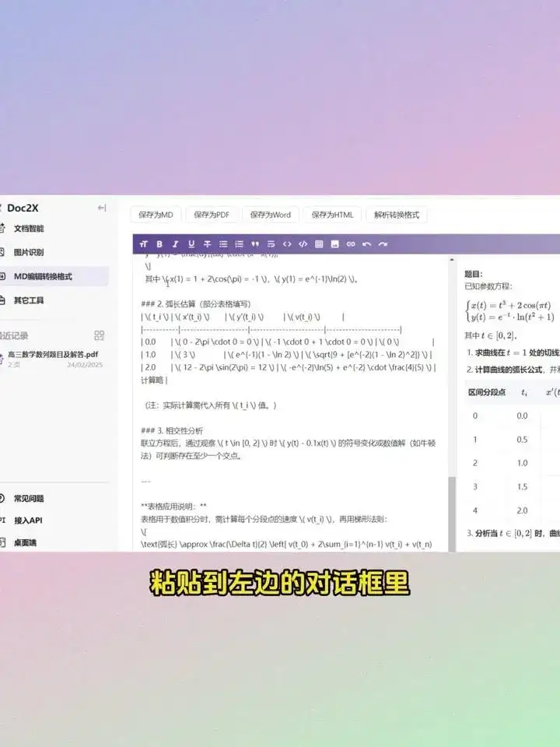
Task: Insert a code block with the </> icon
Action: [303, 244]
